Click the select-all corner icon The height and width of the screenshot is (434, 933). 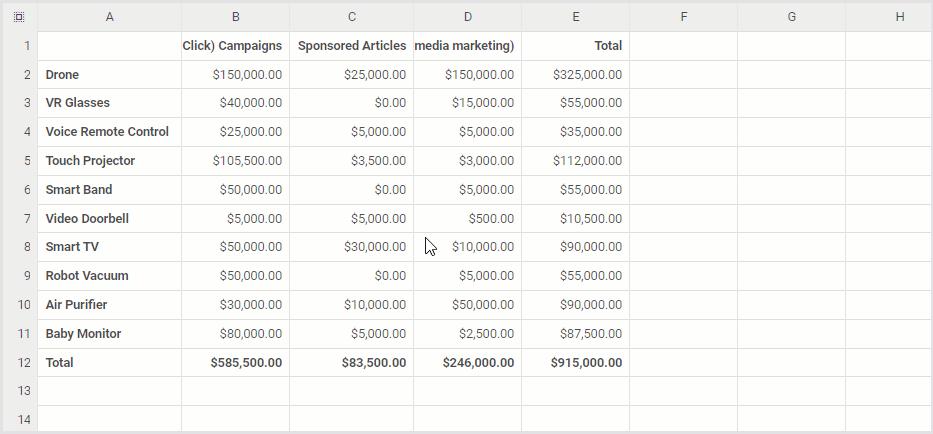[19, 16]
